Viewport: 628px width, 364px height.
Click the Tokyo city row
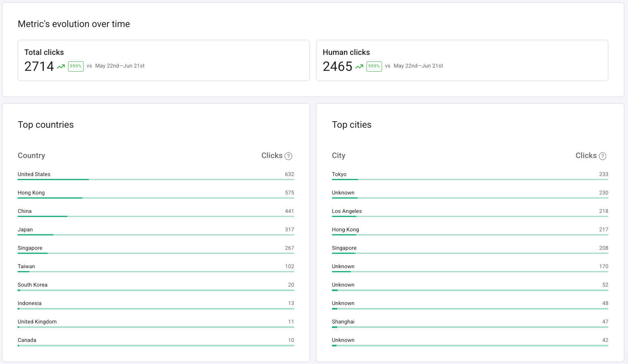(x=470, y=175)
